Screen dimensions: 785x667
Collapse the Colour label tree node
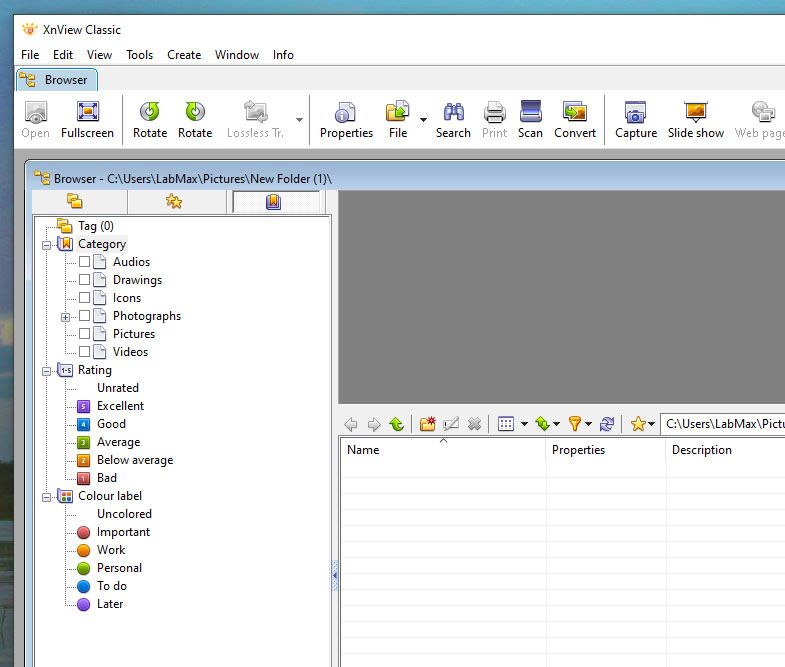click(47, 497)
